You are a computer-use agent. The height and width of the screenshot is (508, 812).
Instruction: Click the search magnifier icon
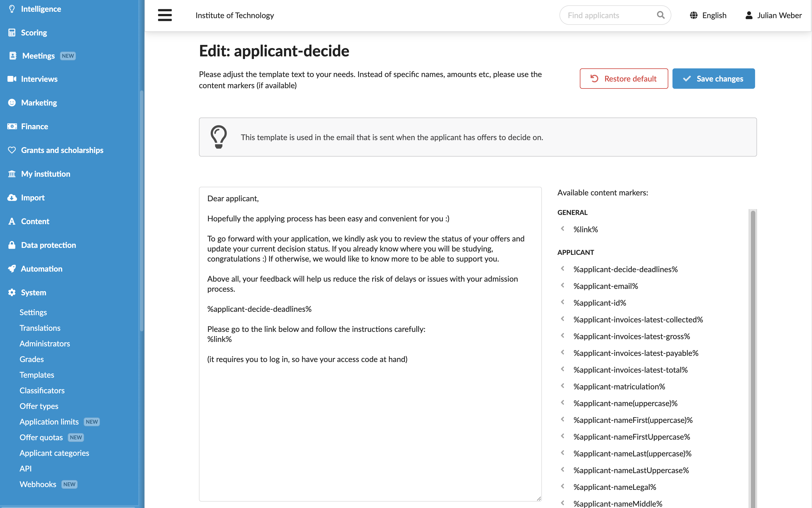click(x=660, y=15)
